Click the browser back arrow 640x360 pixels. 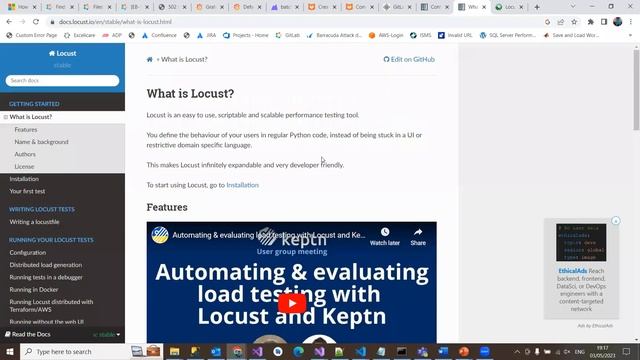9,22
